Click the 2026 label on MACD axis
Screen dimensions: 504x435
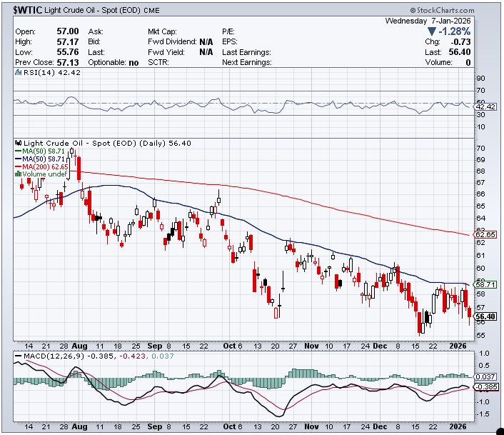458,424
